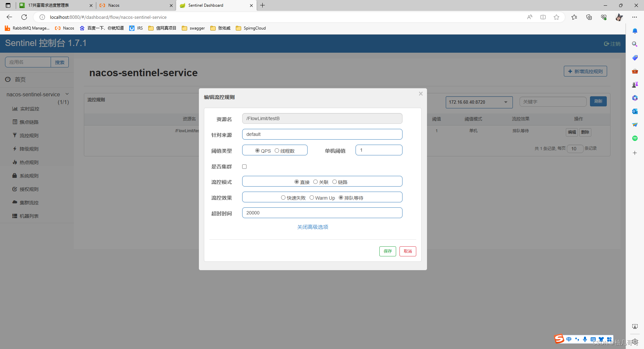Screen dimensions: 644x349
Task: Click the 关闭高级选项 link
Action: click(313, 227)
